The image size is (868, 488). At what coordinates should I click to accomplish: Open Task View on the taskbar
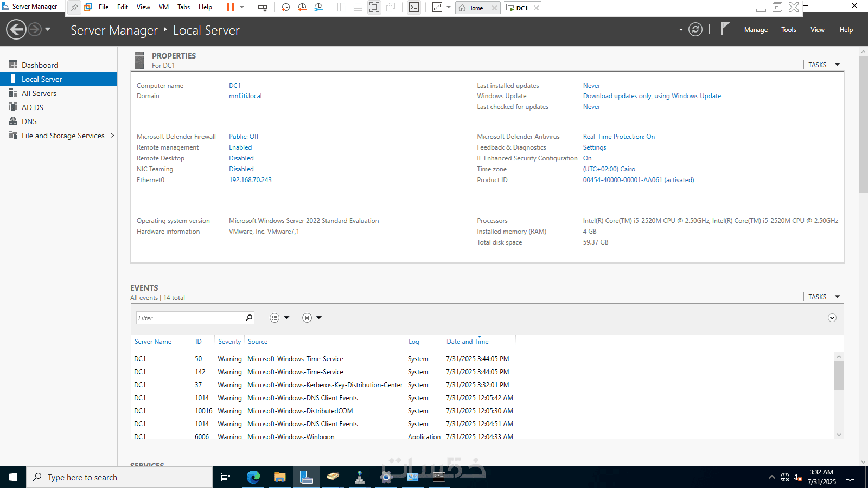coord(226,477)
